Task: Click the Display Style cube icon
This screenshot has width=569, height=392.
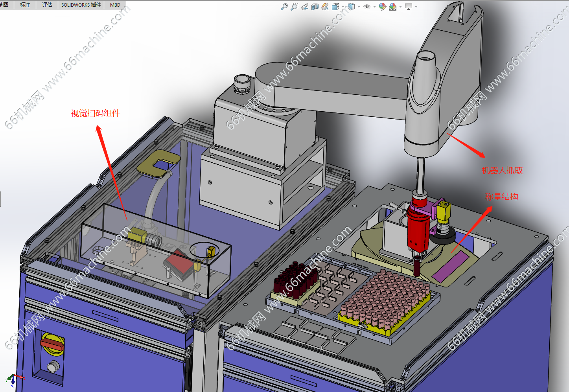Action: [352, 7]
